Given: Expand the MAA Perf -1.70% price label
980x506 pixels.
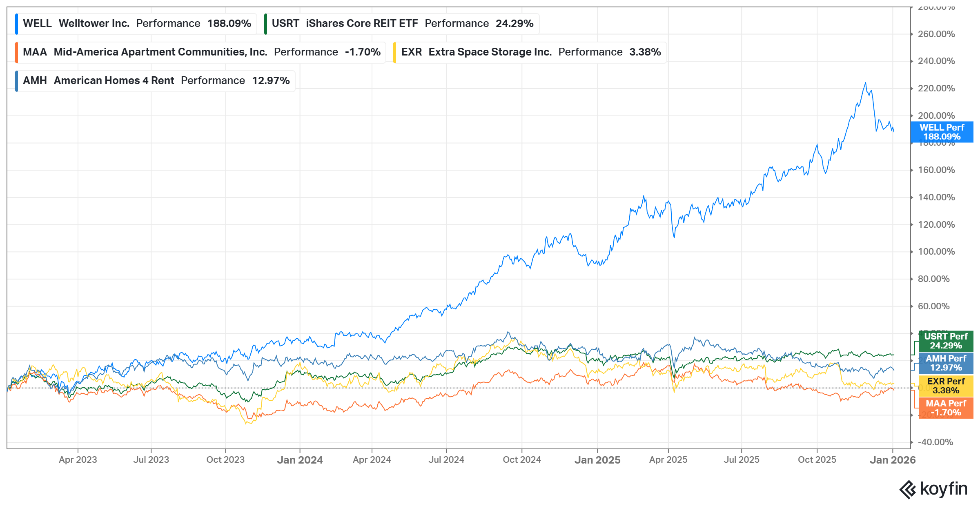Looking at the screenshot, I should click(x=946, y=408).
